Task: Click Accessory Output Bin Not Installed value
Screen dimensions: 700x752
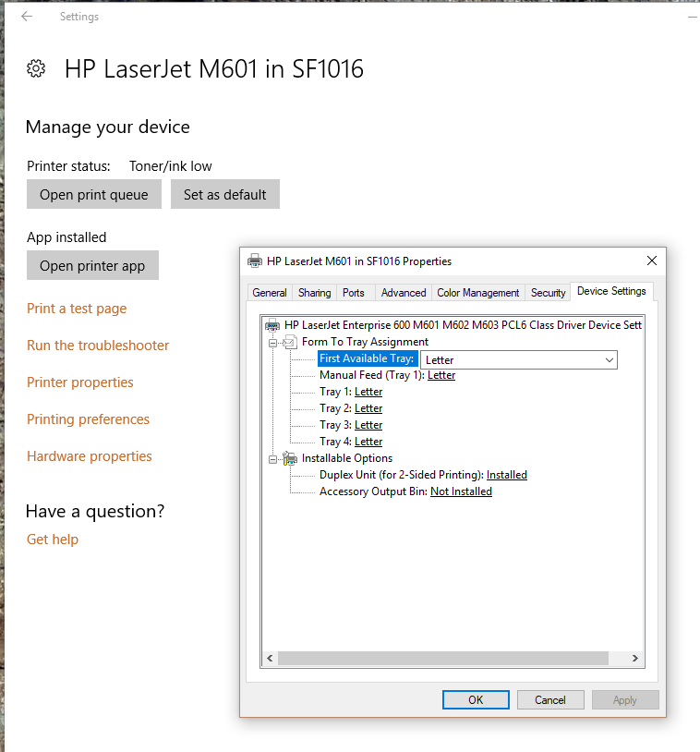Action: tap(461, 491)
